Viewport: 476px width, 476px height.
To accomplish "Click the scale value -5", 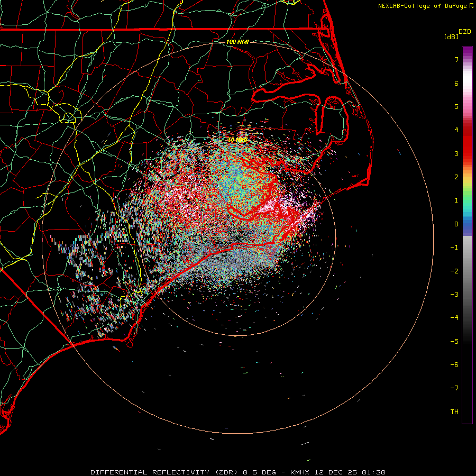I will (x=454, y=342).
